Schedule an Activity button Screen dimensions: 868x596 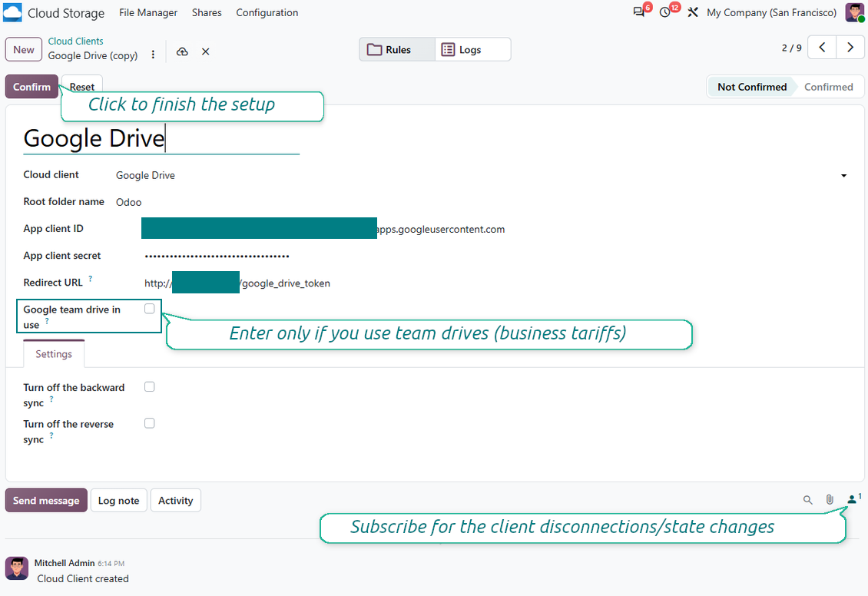pos(175,500)
